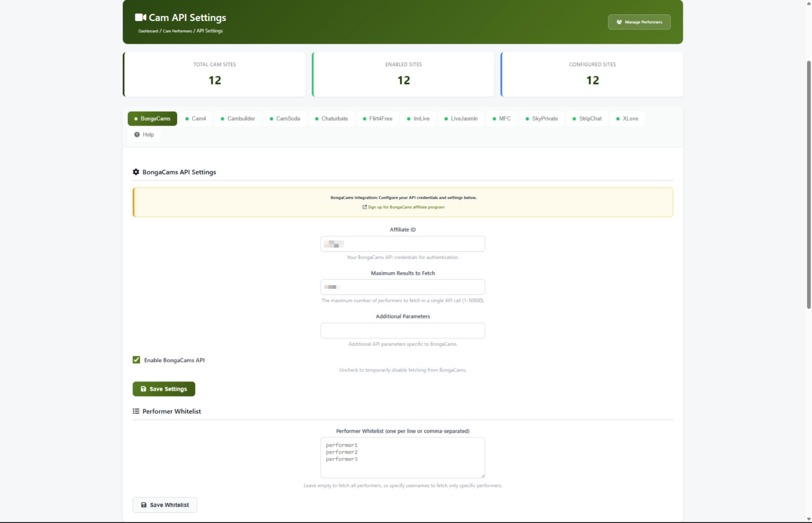Switch to the Chaturbate tab

[x=331, y=119]
